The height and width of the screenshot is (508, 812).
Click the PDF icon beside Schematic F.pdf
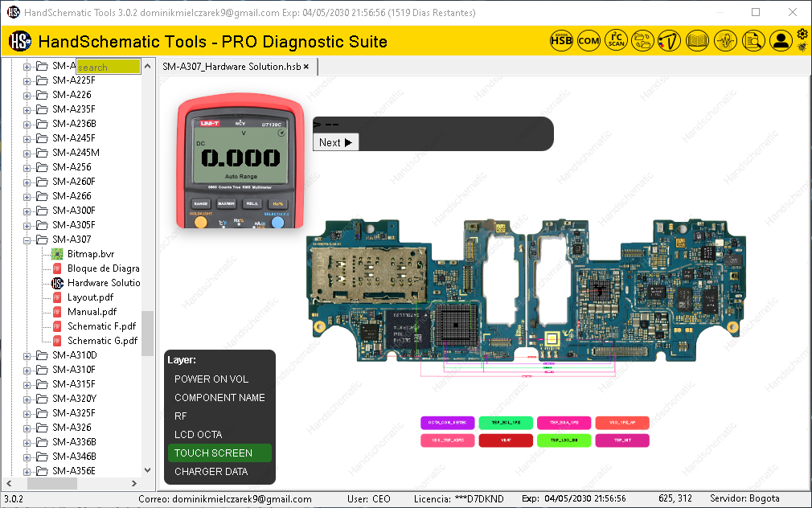coord(57,326)
